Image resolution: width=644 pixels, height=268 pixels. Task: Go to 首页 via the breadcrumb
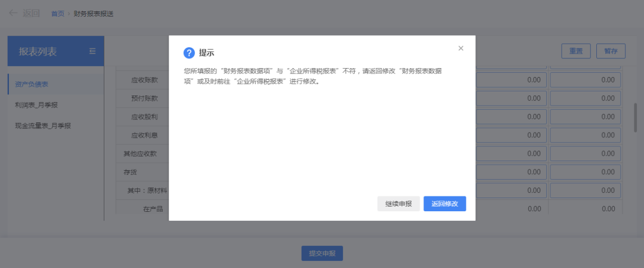[58, 14]
